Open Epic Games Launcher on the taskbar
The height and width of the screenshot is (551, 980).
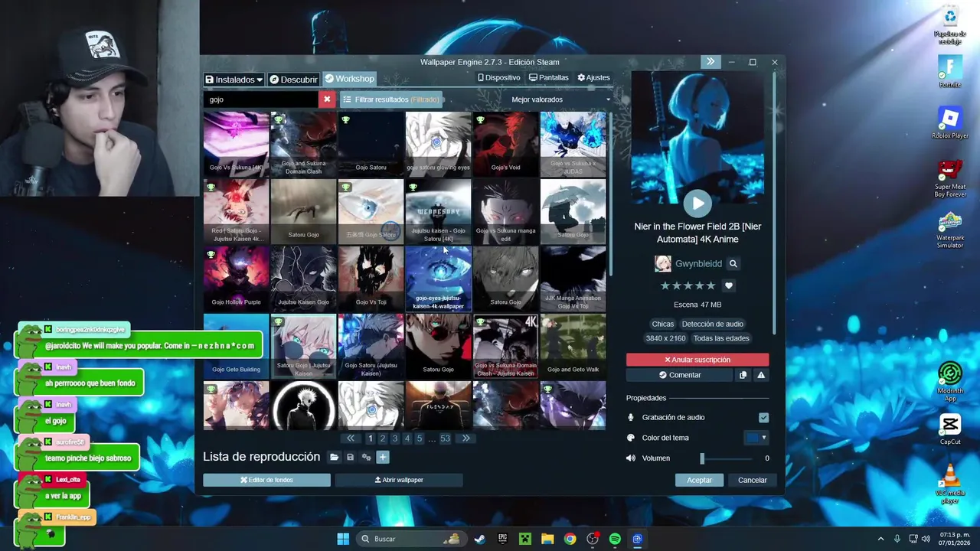point(502,539)
